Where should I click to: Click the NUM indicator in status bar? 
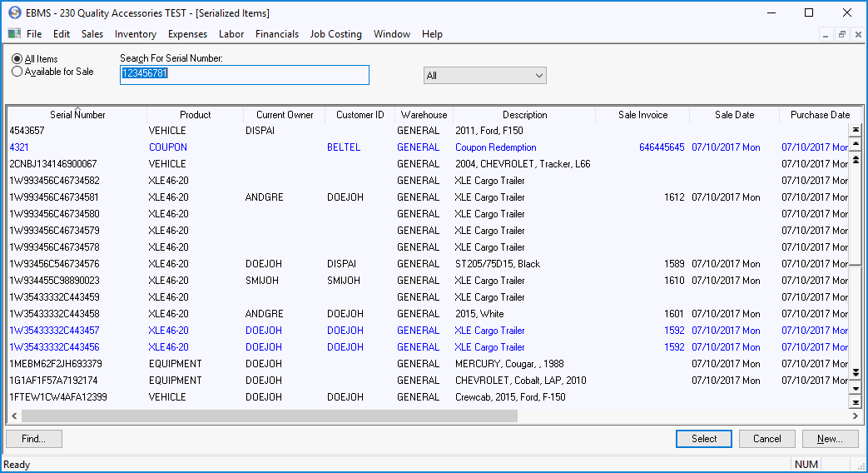[x=806, y=465]
